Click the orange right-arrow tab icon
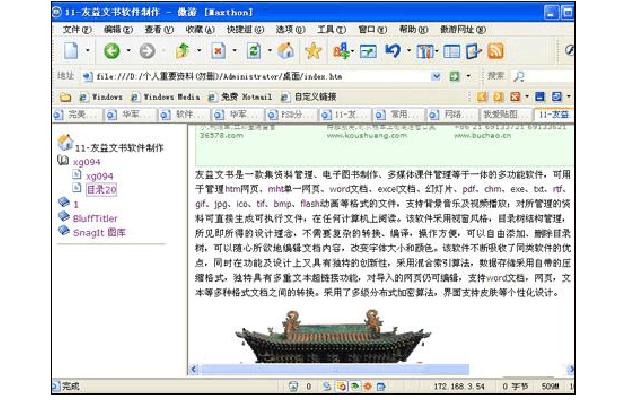Image resolution: width=626 pixels, height=400 pixels. (x=498, y=97)
